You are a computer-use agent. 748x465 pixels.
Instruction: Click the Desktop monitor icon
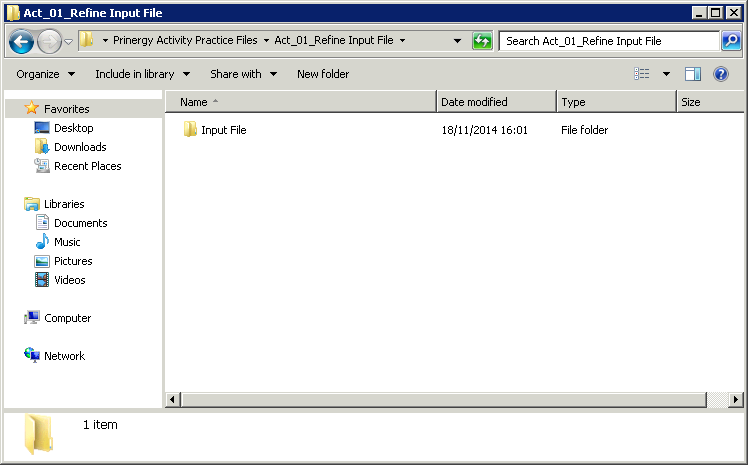(42, 128)
